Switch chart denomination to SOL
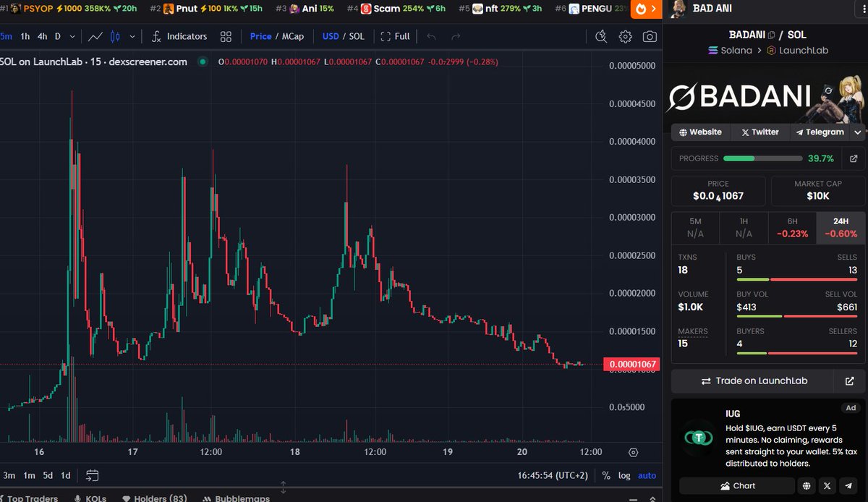Image resolution: width=868 pixels, height=502 pixels. 357,36
